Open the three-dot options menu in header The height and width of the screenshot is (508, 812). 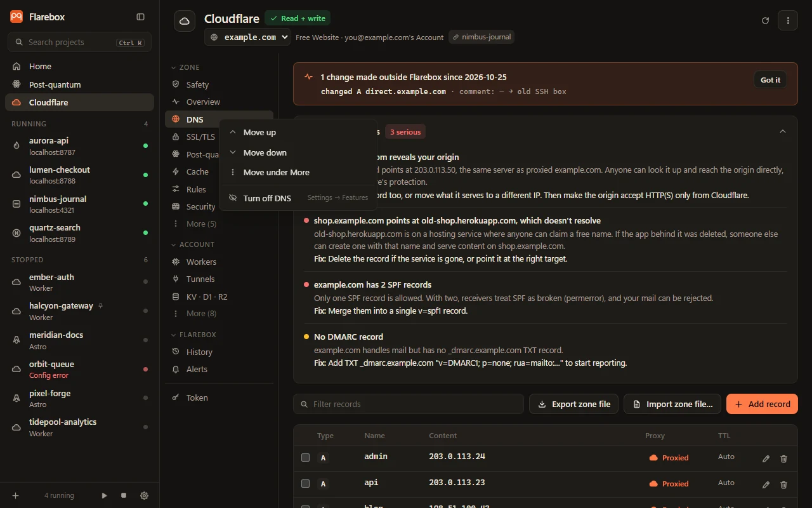788,20
